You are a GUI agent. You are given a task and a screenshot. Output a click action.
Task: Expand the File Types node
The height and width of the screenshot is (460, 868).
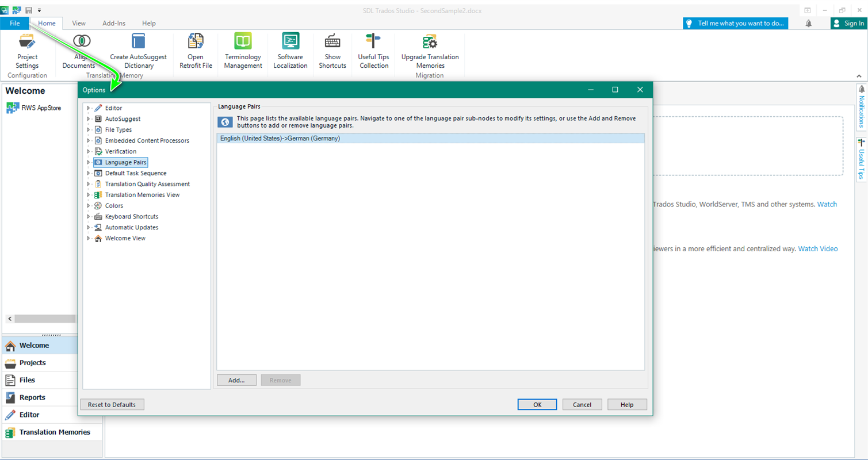pos(89,130)
